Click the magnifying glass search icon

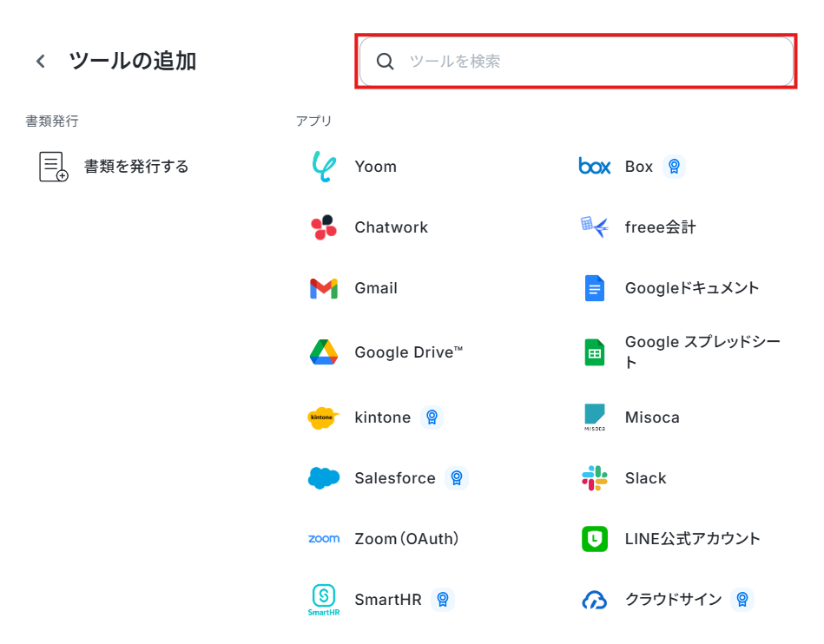pos(386,62)
